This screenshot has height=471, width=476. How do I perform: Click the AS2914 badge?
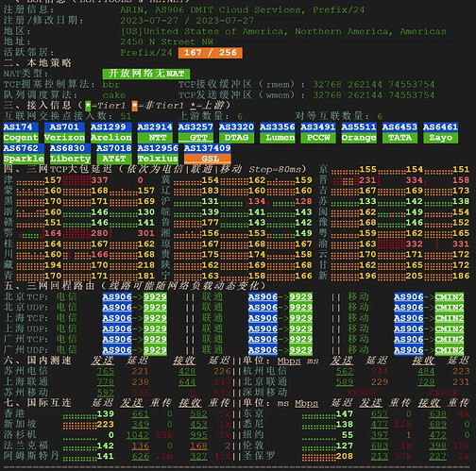tap(155, 127)
